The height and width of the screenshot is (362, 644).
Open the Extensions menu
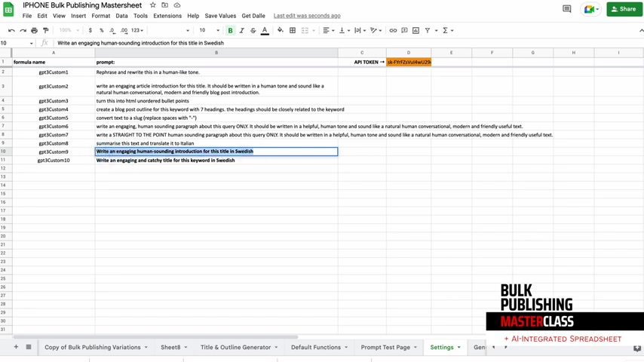coord(167,16)
